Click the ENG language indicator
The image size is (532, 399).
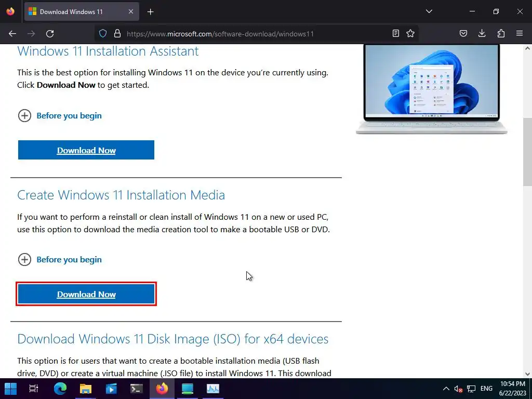[x=486, y=389]
